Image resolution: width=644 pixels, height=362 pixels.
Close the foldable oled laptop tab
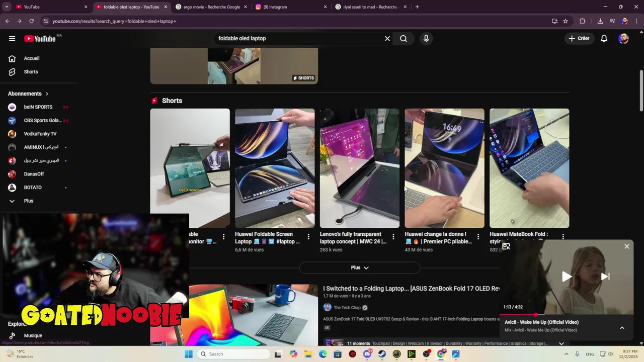click(x=166, y=7)
